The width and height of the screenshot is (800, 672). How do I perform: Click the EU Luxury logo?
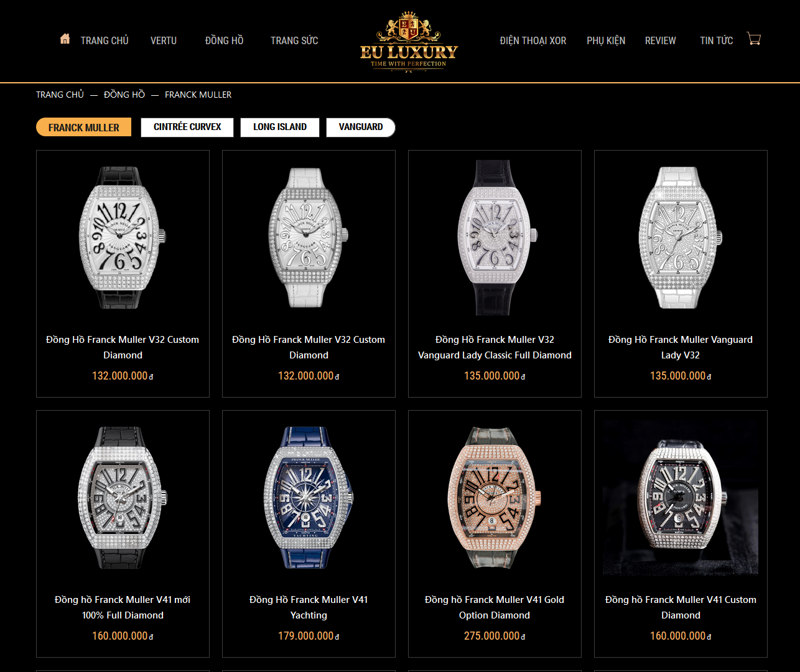click(x=409, y=42)
